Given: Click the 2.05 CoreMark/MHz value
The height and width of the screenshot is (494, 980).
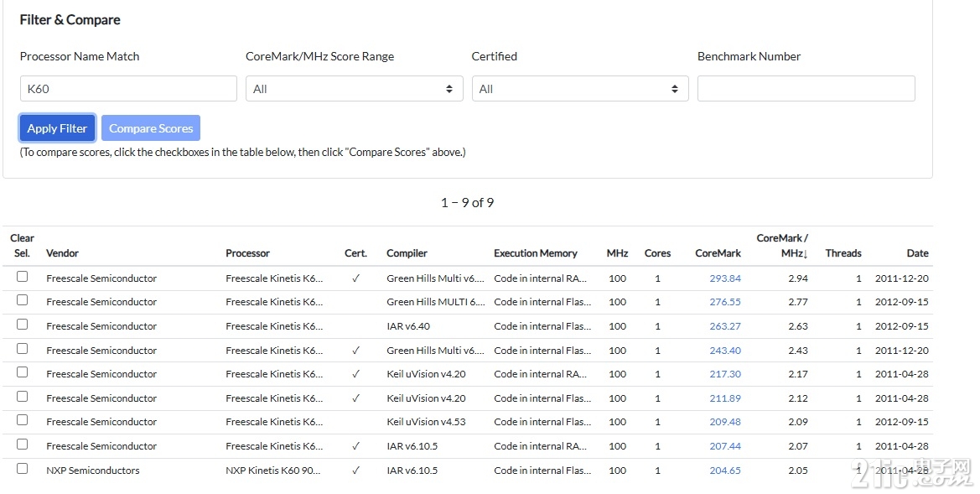Looking at the screenshot, I should click(798, 471).
